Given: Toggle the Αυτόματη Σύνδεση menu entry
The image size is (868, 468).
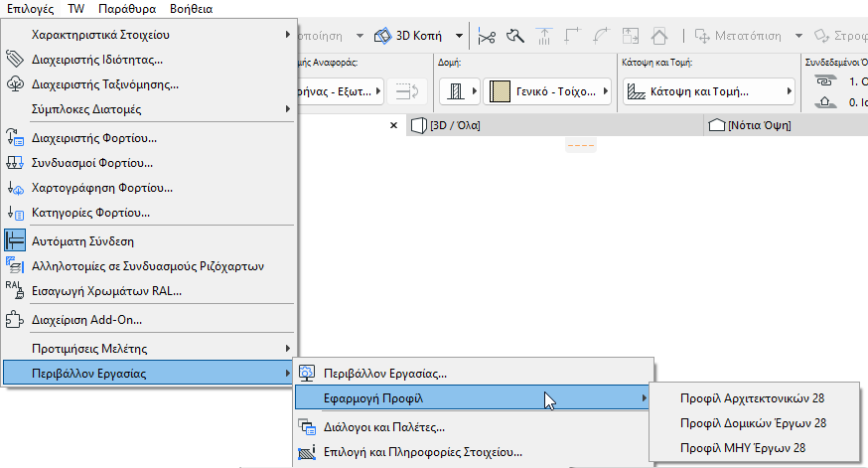Looking at the screenshot, I should coord(149,241).
